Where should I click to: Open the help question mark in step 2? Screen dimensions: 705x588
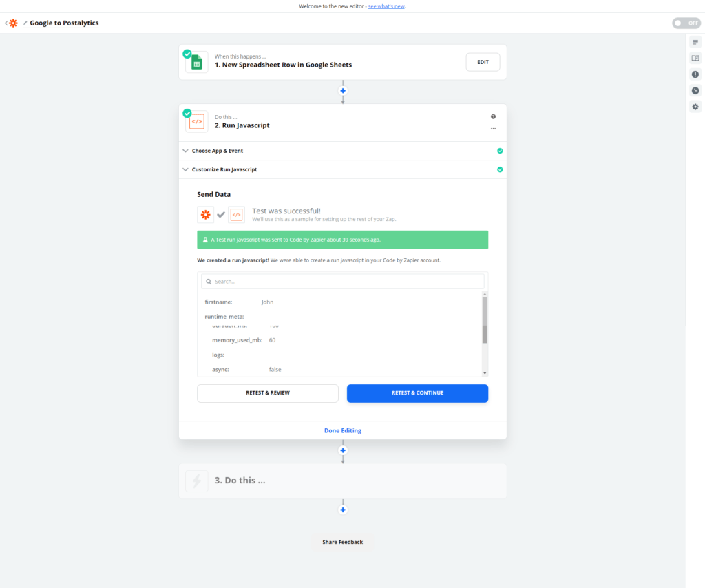493,116
